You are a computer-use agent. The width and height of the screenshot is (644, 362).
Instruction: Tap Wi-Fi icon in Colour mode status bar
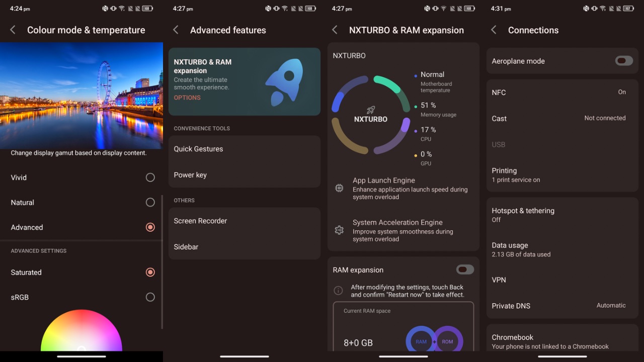coord(122,9)
